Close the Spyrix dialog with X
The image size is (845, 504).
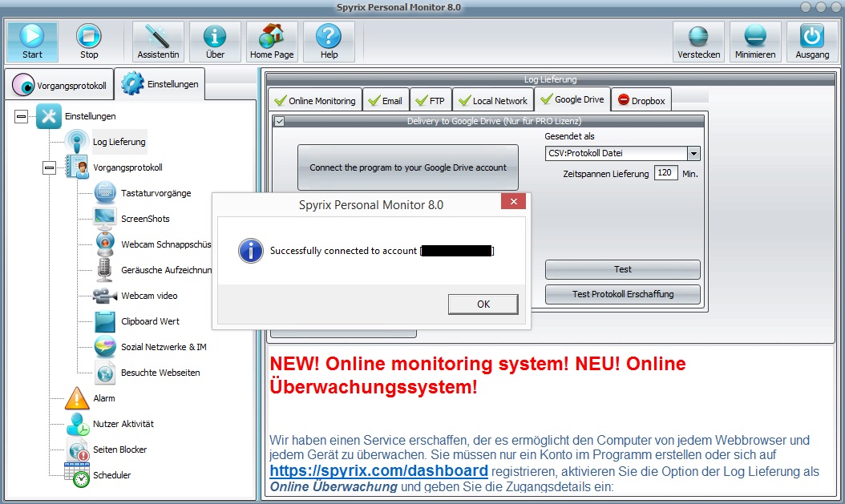[x=513, y=201]
